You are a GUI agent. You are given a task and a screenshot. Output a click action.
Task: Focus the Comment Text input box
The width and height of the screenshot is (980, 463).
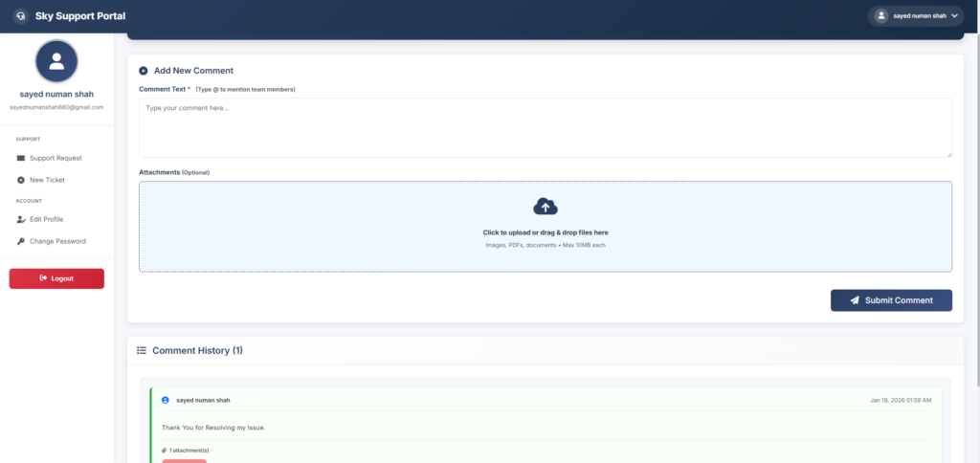coord(546,127)
